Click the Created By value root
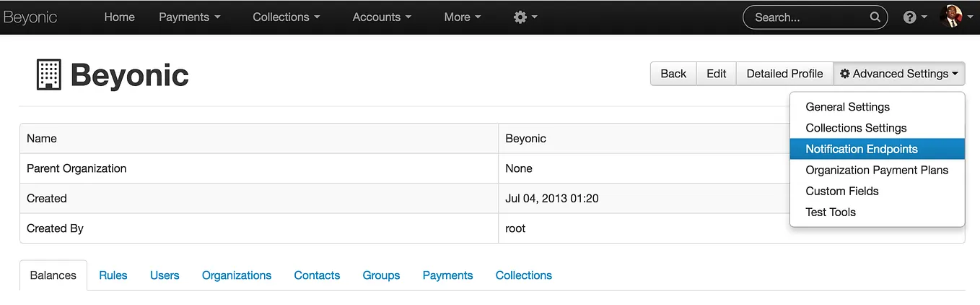Image resolution: width=980 pixels, height=305 pixels. pyautogui.click(x=515, y=228)
